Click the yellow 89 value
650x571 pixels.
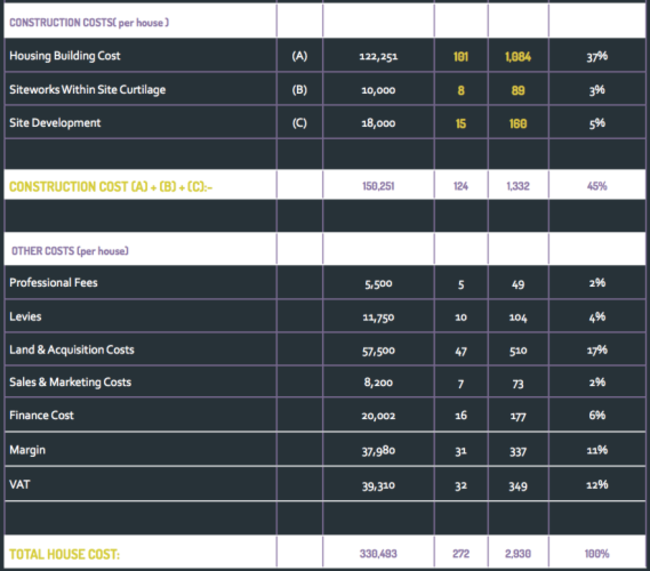pyautogui.click(x=518, y=90)
